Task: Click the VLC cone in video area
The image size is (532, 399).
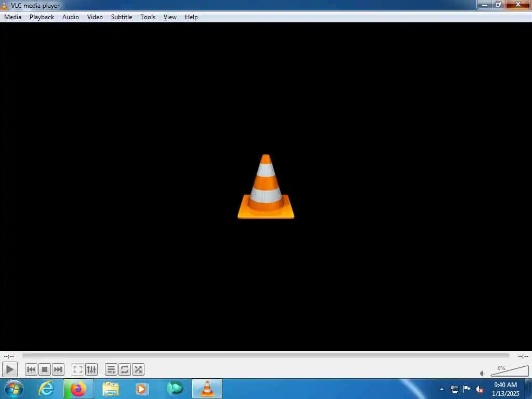Action: pyautogui.click(x=265, y=187)
